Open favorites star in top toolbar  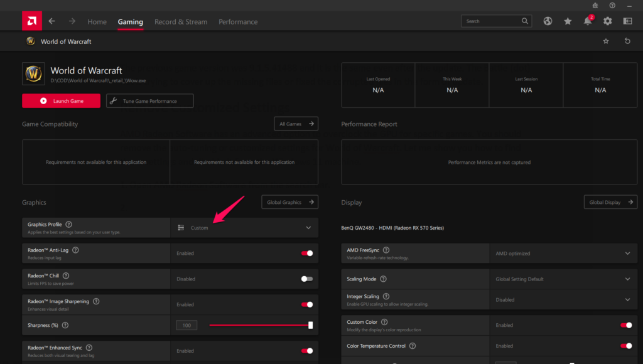click(568, 21)
